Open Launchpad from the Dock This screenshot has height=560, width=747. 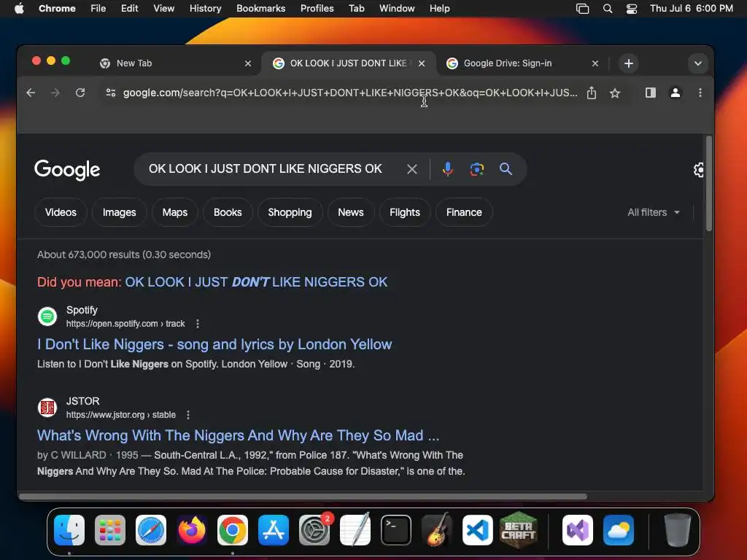pyautogui.click(x=110, y=530)
